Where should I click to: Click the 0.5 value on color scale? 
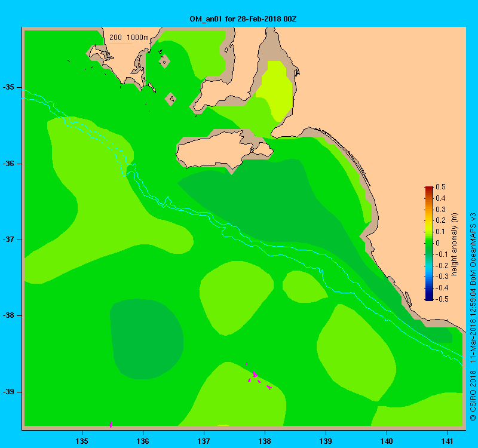440,187
